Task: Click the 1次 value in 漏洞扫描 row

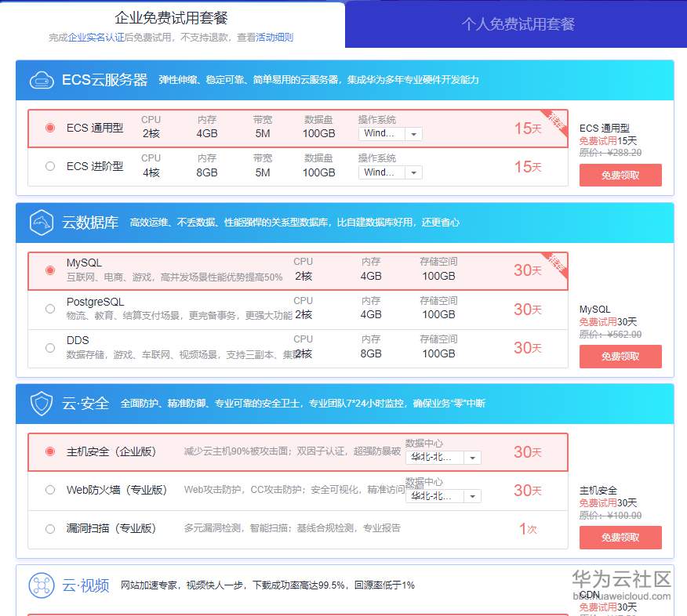Action: tap(528, 529)
